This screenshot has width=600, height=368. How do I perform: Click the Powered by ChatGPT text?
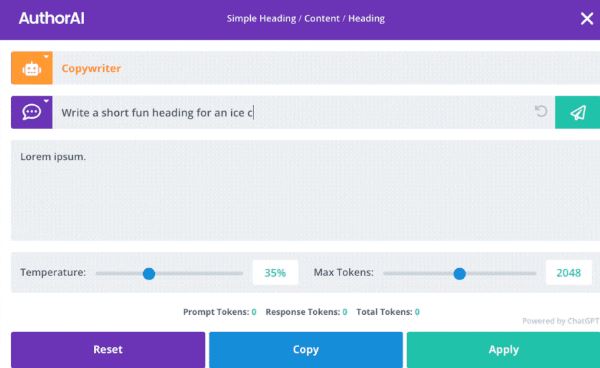(x=561, y=321)
